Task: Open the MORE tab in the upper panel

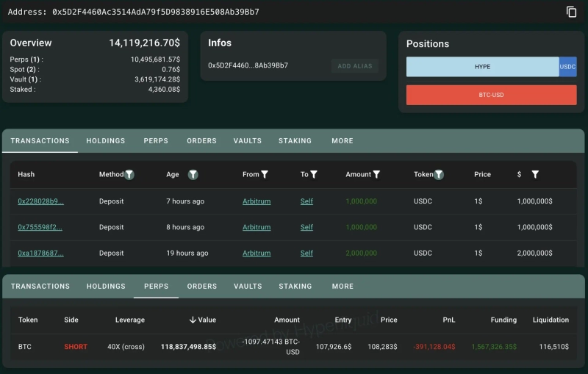Action: pyautogui.click(x=343, y=141)
